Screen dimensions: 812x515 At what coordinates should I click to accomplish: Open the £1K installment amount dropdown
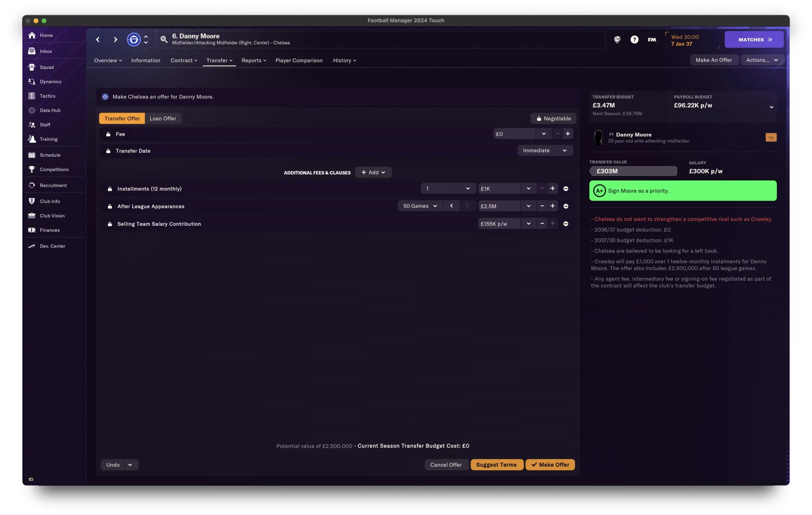(528, 189)
